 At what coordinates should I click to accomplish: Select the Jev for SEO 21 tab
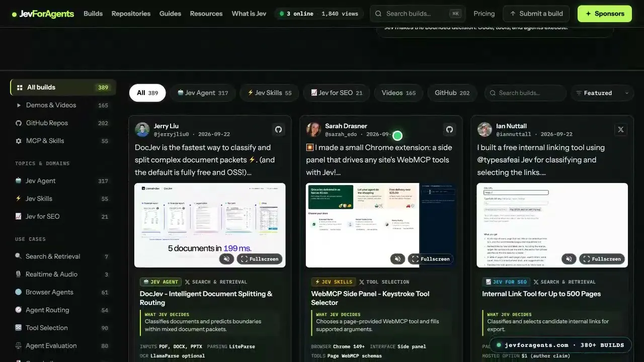click(337, 93)
